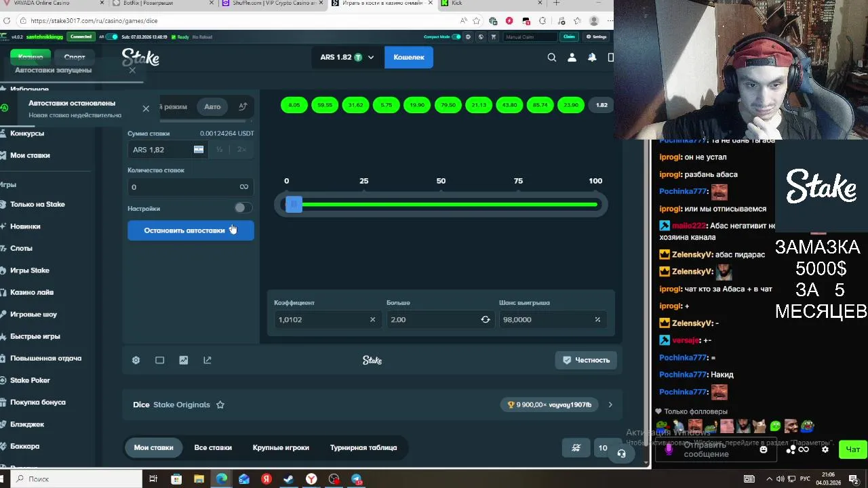Click the 1.82 latest result pill
Viewport: 868px width, 488px height.
601,105
